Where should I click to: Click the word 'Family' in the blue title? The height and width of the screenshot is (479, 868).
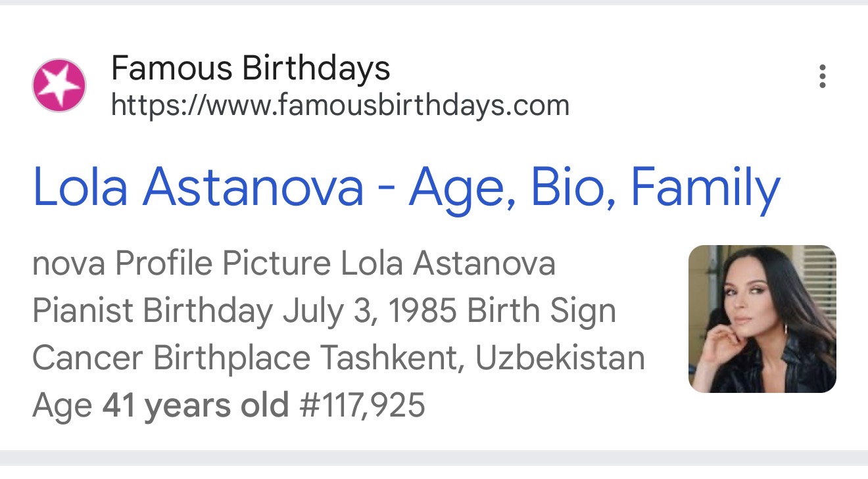click(706, 188)
